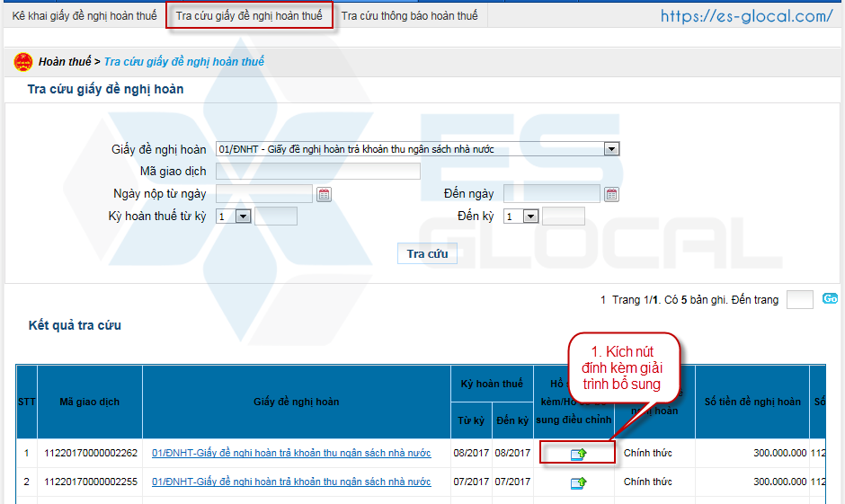The height and width of the screenshot is (504, 845).
Task: Open calendar picker for 'Đến ngày'
Action: pyautogui.click(x=611, y=194)
